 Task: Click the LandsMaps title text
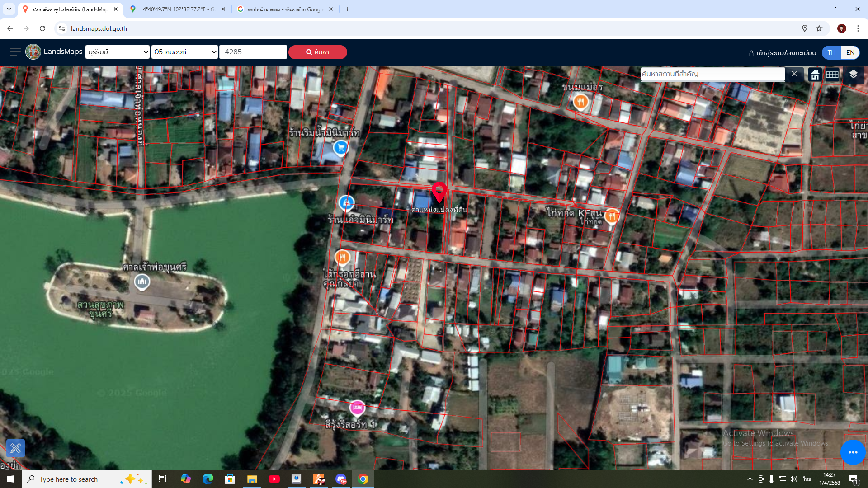tap(63, 52)
